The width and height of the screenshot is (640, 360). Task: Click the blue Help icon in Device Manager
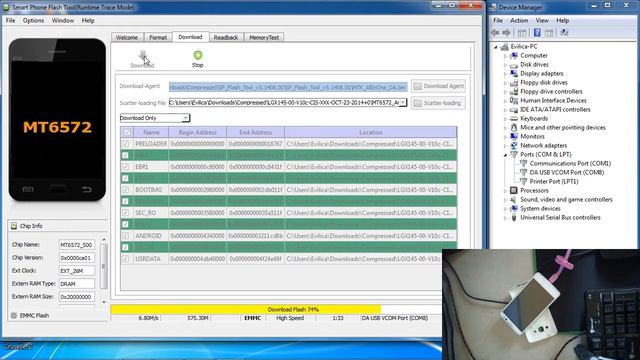[x=537, y=33]
